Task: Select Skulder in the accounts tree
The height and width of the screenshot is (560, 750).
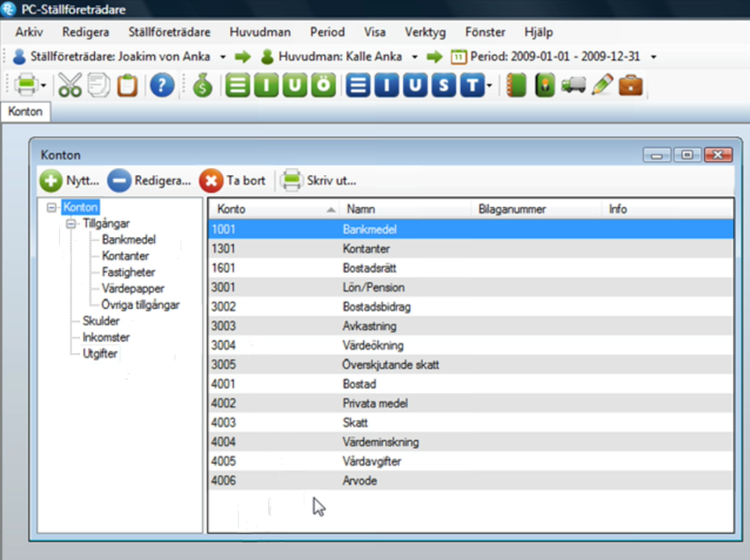Action: pos(101,321)
